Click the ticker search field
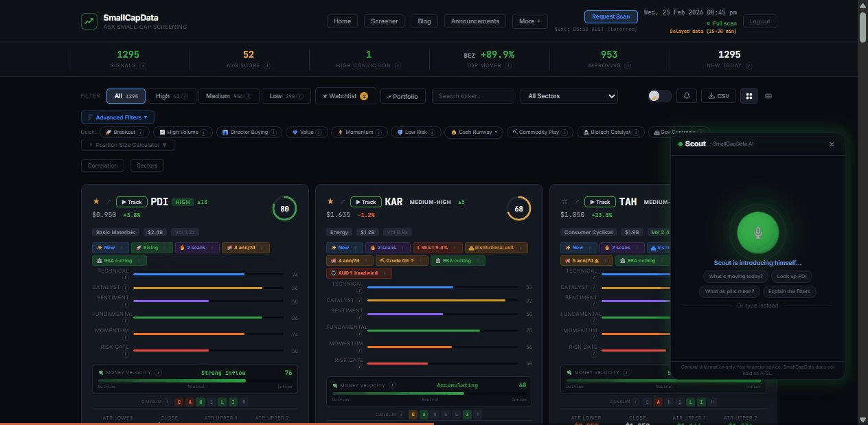The width and height of the screenshot is (868, 425). (x=472, y=95)
